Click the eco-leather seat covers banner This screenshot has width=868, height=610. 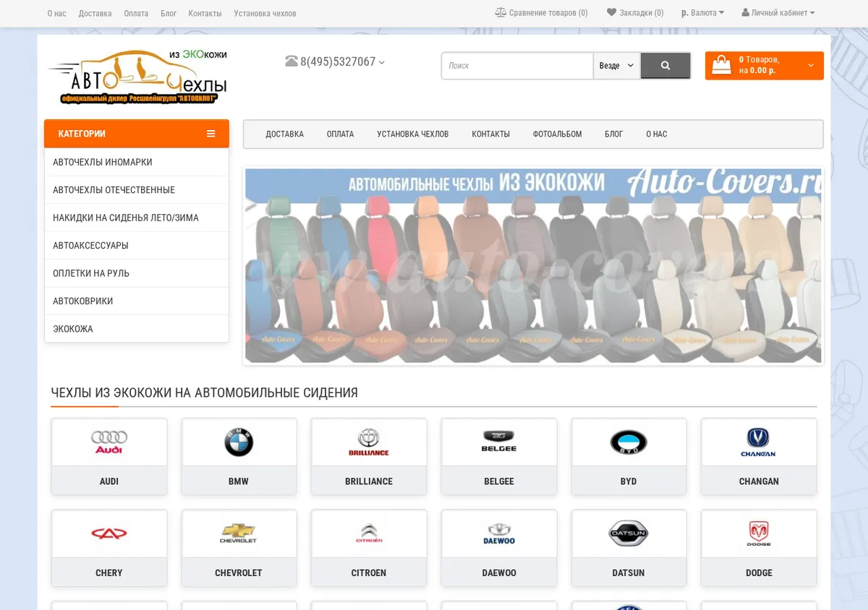533,266
